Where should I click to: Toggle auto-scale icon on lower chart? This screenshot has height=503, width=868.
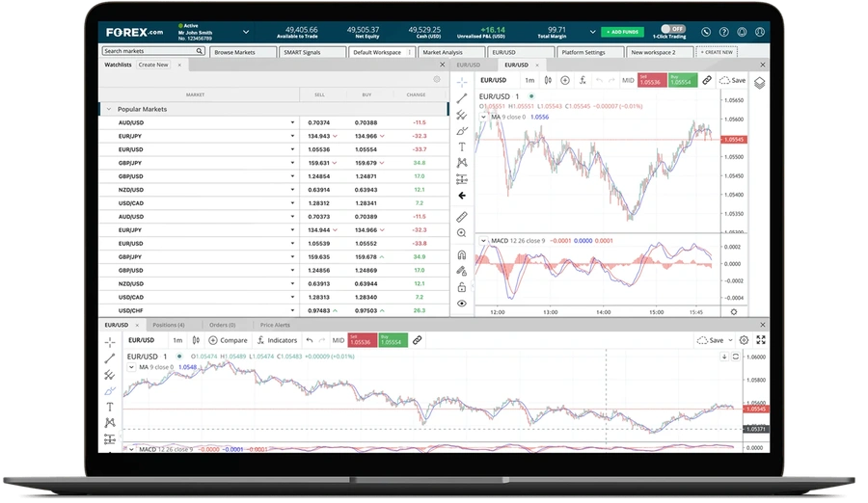pos(736,357)
